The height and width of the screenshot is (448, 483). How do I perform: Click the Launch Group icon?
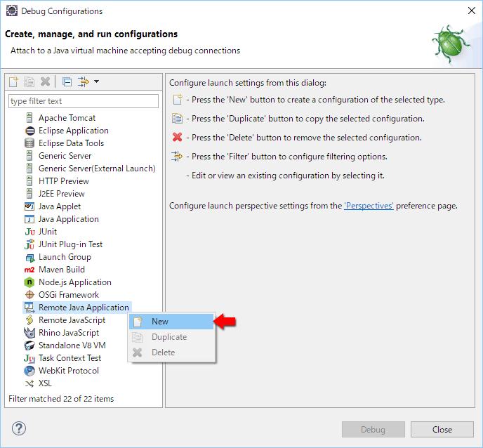(29, 257)
